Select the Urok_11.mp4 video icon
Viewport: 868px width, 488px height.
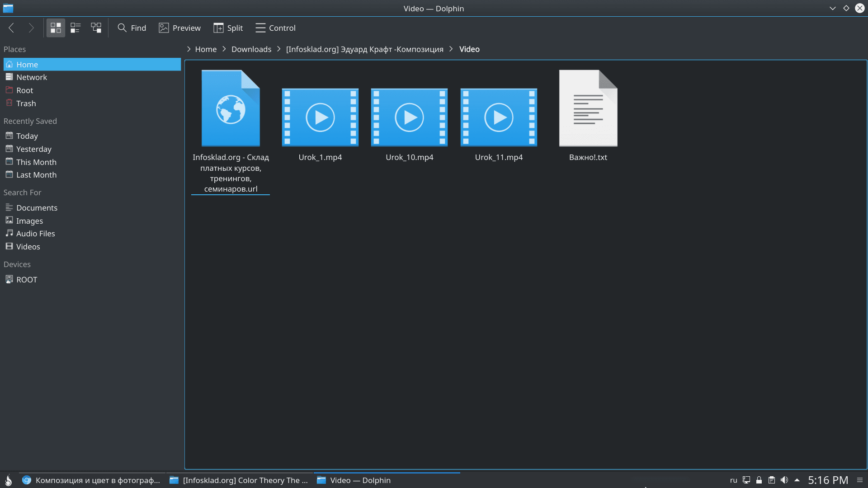click(x=499, y=117)
